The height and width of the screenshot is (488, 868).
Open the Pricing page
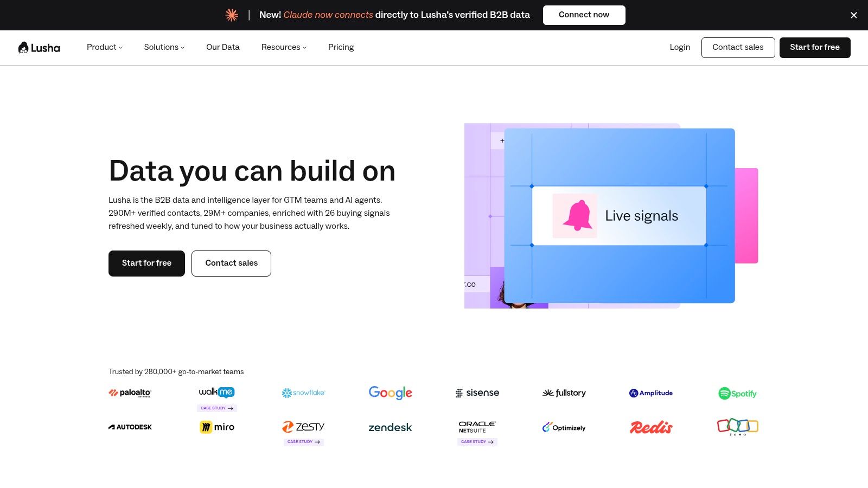pos(341,47)
